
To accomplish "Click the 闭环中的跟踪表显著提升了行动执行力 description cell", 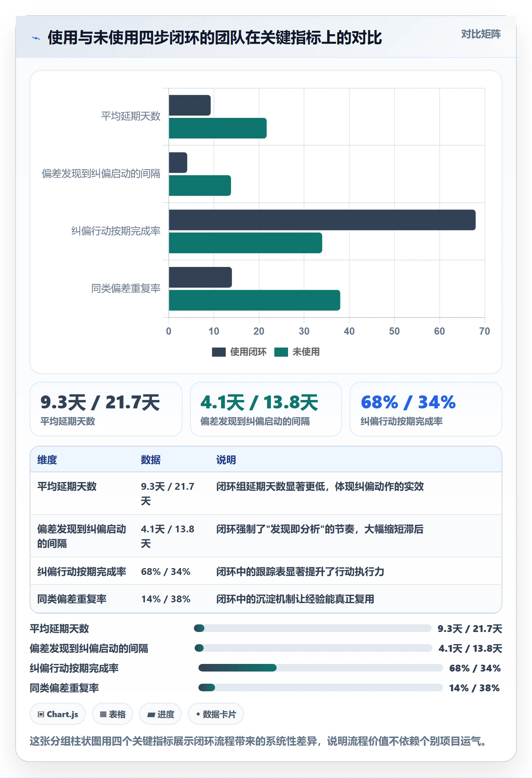I will coord(300,572).
